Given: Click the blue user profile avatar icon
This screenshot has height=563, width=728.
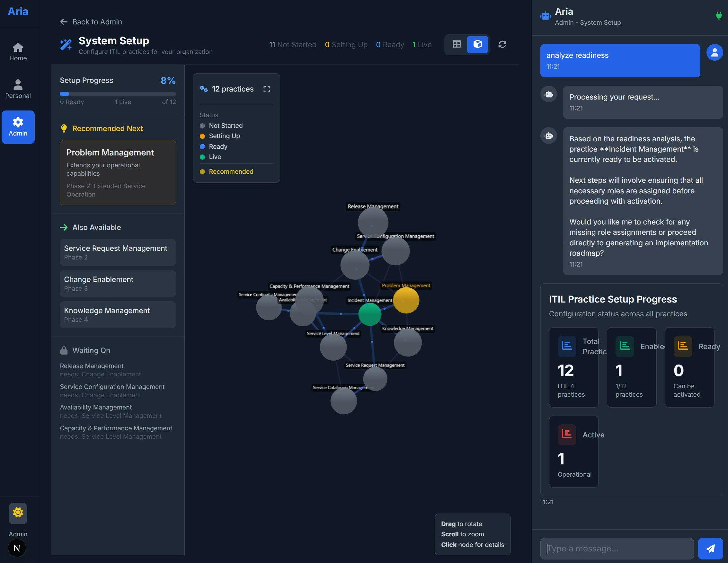Looking at the screenshot, I should pos(714,52).
